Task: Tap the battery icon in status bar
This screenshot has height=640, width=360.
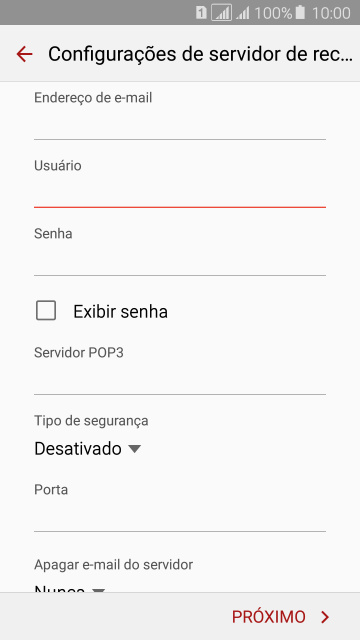Action: pyautogui.click(x=300, y=12)
